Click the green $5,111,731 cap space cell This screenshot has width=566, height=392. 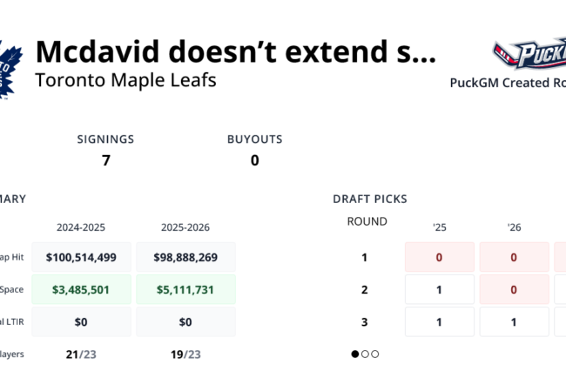click(185, 289)
